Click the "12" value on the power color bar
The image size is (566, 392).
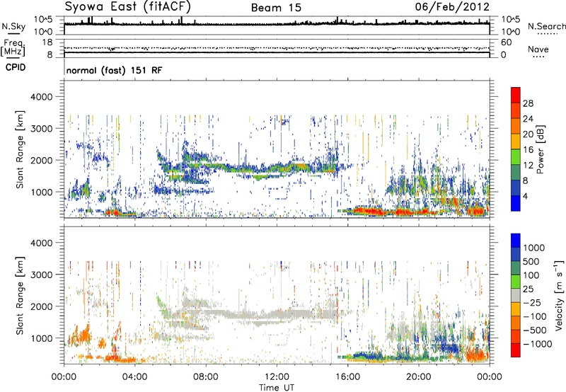click(x=528, y=166)
